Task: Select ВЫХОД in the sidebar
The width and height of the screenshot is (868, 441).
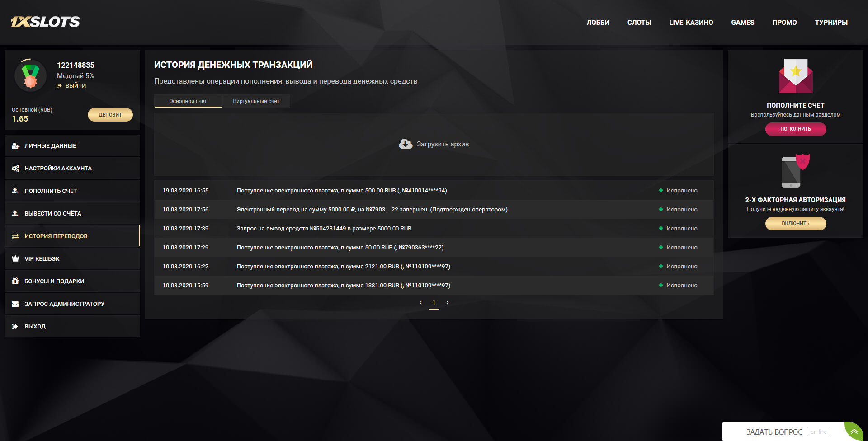Action: [x=72, y=326]
